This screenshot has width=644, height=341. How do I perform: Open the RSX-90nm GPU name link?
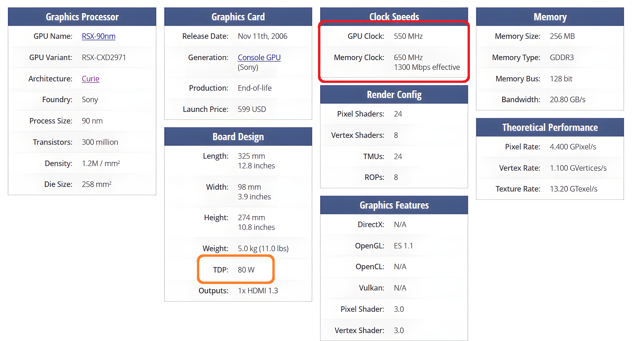click(x=99, y=36)
